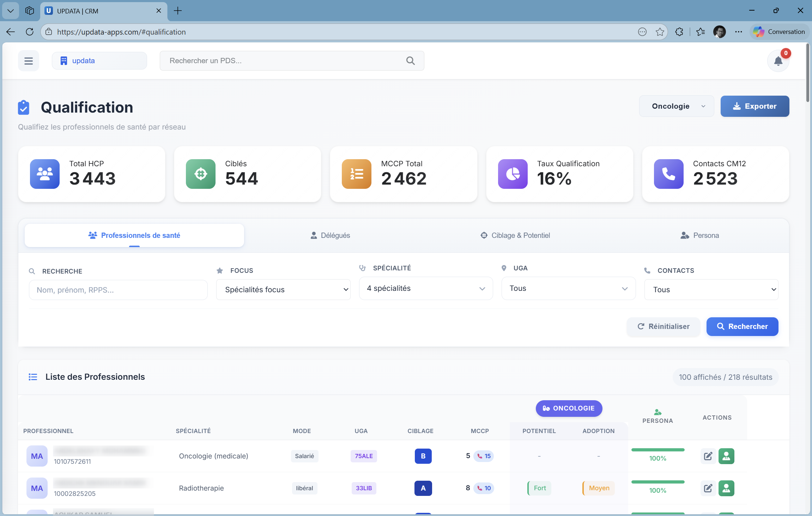Click the Contacts CM12 phone icon

(668, 174)
